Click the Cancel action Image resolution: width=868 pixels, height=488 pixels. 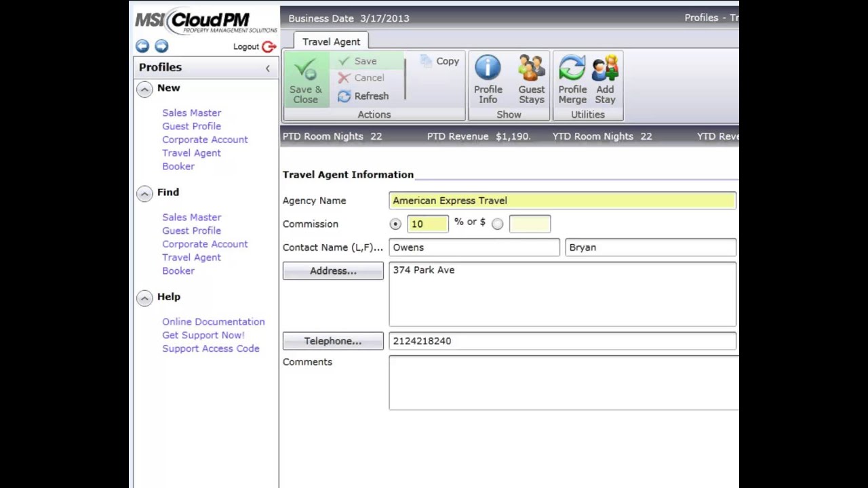[x=361, y=78]
